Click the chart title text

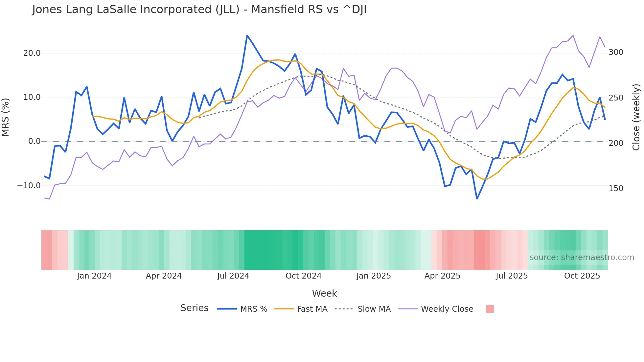[199, 10]
